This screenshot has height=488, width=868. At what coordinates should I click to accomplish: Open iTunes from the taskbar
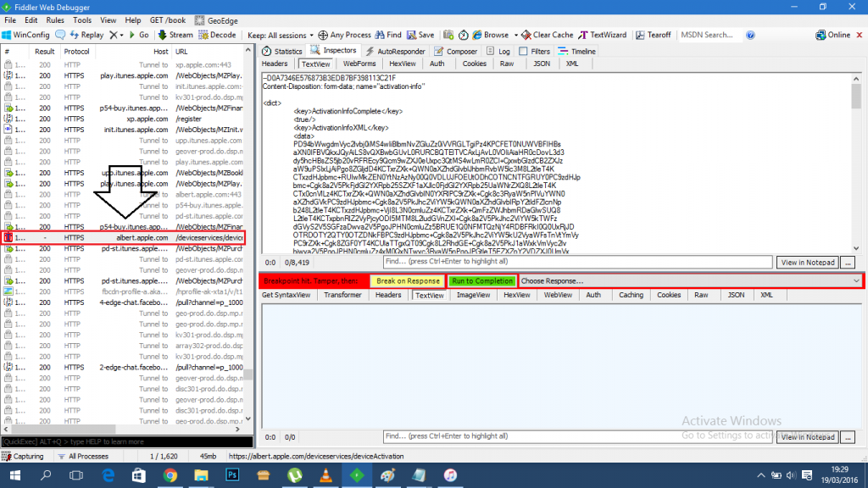point(450,475)
